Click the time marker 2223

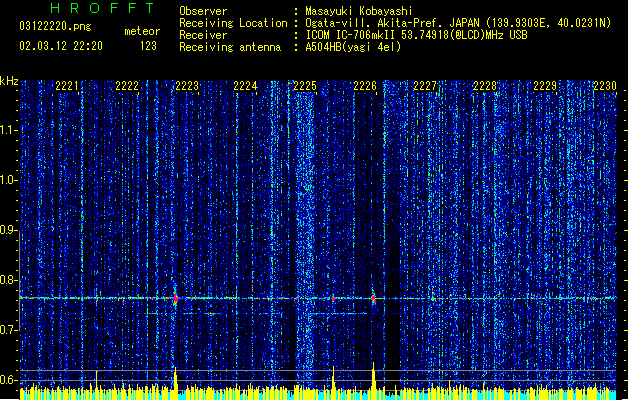tap(187, 86)
